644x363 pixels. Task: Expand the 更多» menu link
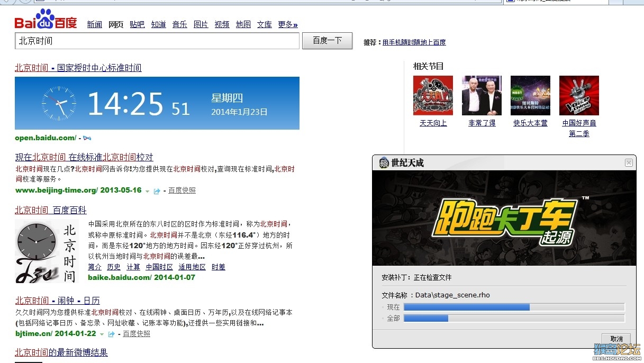pyautogui.click(x=288, y=24)
